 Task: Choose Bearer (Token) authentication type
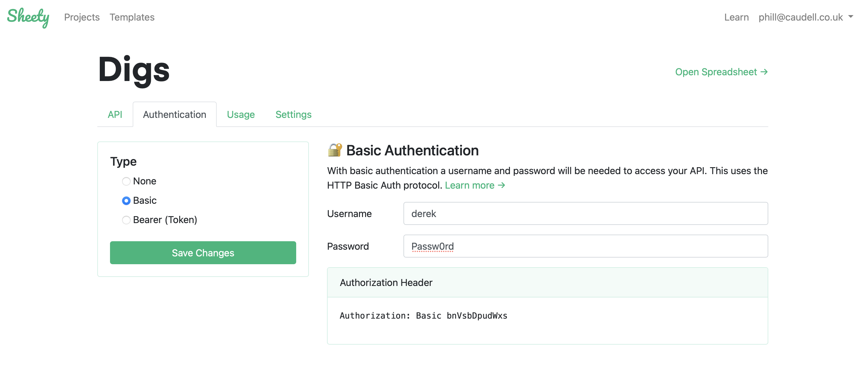tap(126, 220)
